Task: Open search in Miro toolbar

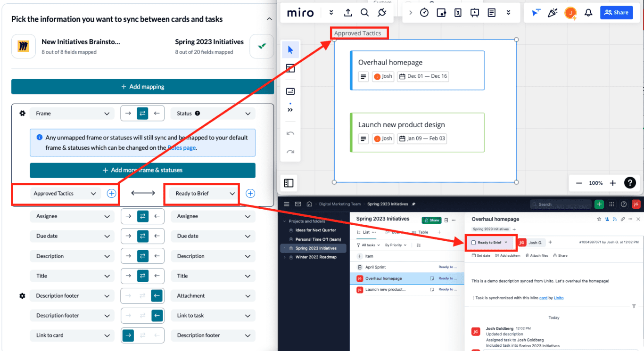Action: [364, 13]
